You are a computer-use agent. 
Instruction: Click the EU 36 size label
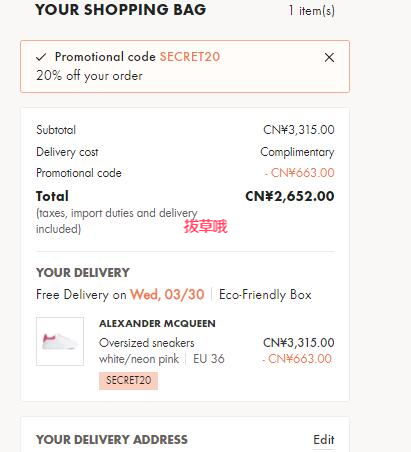click(x=209, y=359)
